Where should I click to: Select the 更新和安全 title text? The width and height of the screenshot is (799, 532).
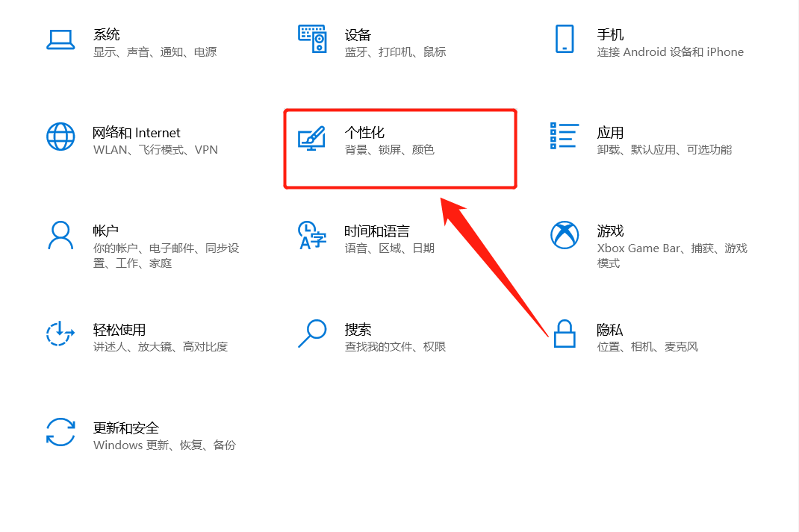tap(126, 428)
